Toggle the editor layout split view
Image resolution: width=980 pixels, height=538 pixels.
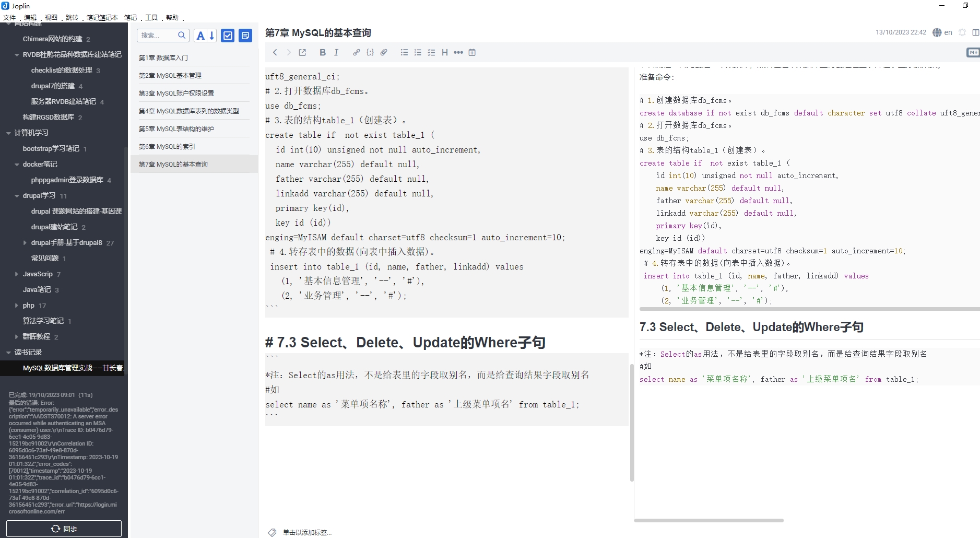pos(975,32)
